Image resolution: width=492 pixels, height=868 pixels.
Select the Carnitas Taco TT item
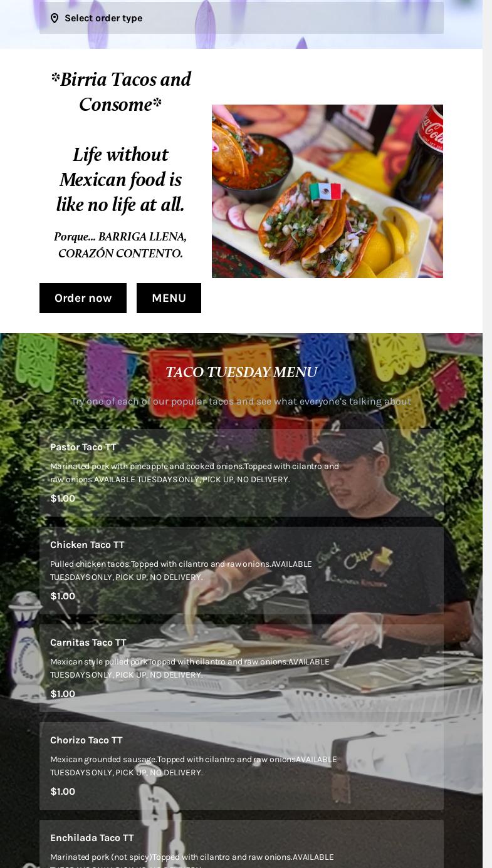241,668
